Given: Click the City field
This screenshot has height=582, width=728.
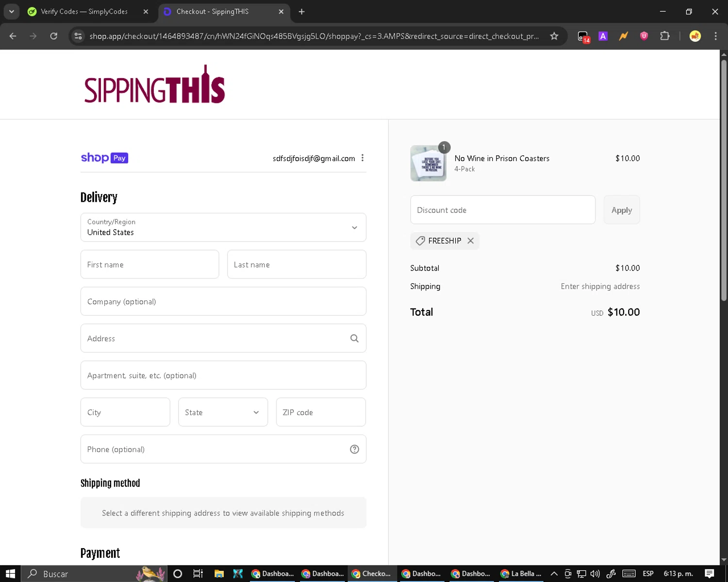Looking at the screenshot, I should [125, 412].
